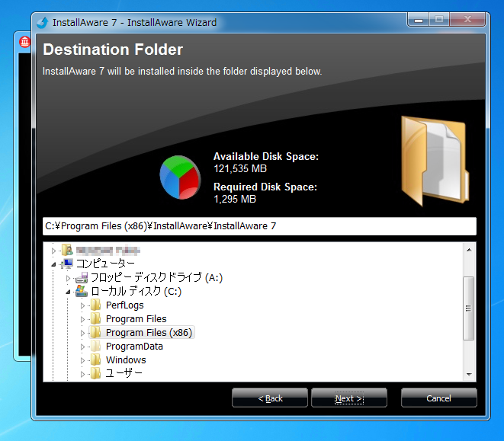Click the ProgramData folder icon
This screenshot has width=504, height=441.
pyautogui.click(x=96, y=347)
